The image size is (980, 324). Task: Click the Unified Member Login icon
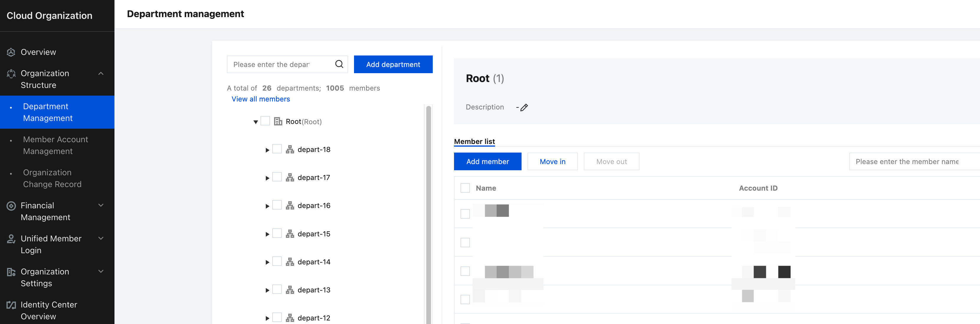pyautogui.click(x=11, y=239)
